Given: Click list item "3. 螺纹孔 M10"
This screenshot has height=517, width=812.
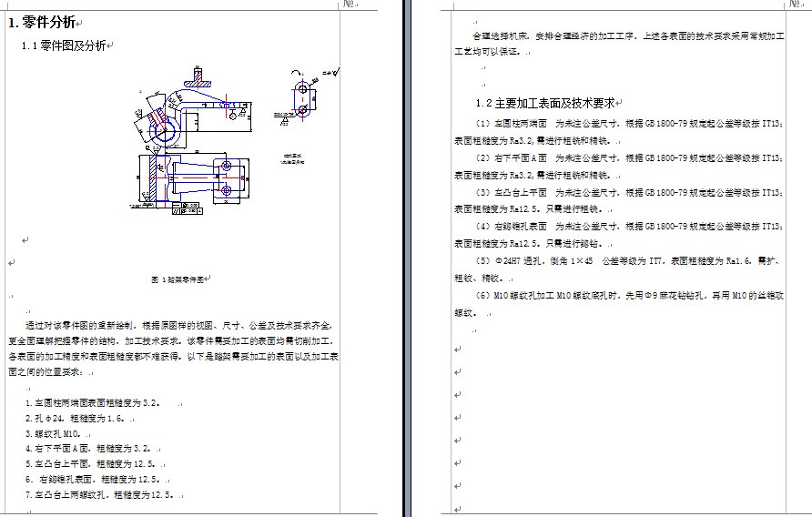Looking at the screenshot, I should (54, 433).
